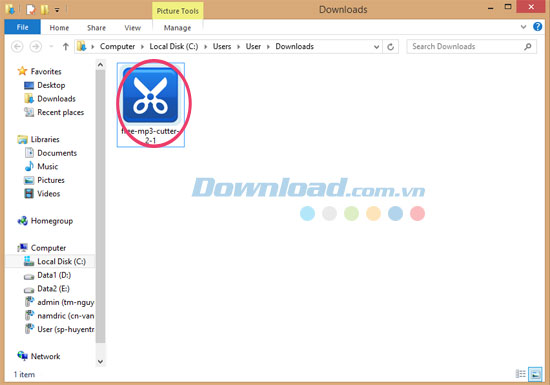Viewport: 550px width, 385px height.
Task: Select Favorites in the navigation pane
Action: (x=46, y=72)
